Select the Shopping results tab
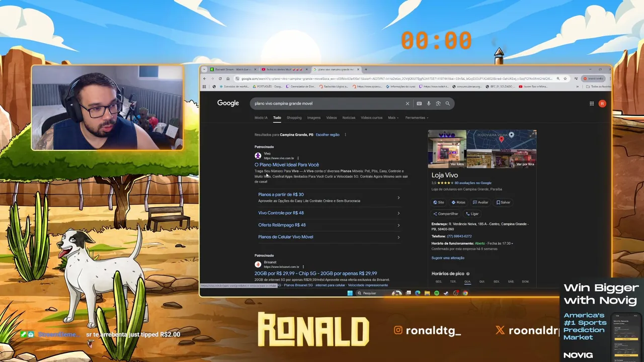The image size is (644, 362). coord(294,118)
